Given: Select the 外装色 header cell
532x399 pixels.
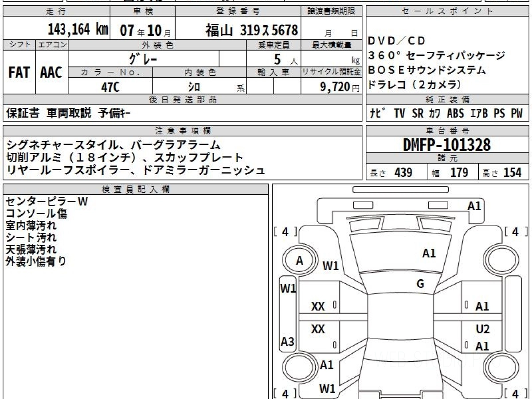Looking at the screenshot, I should [x=157, y=45].
